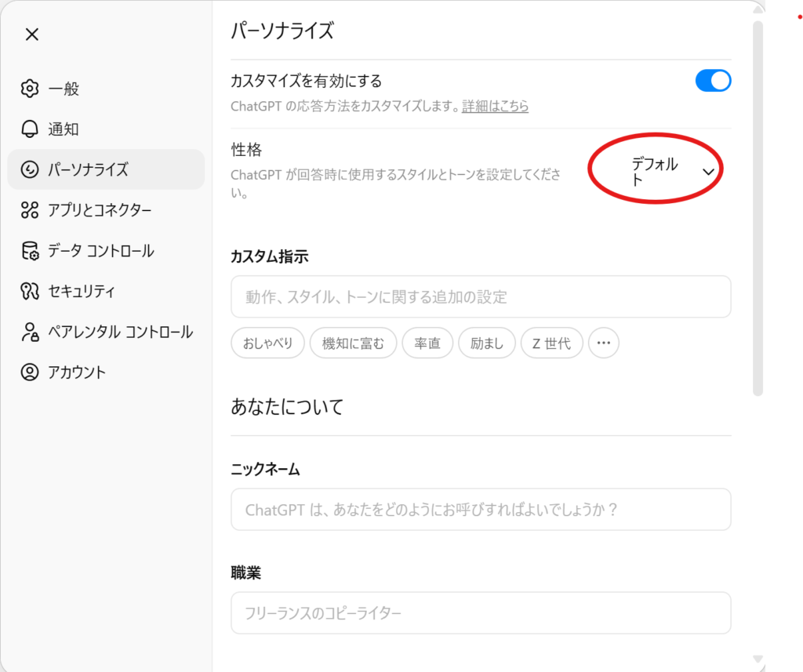The height and width of the screenshot is (672, 803).
Task: Click the dropdown chevron next to デフォルト
Action: pyautogui.click(x=708, y=169)
